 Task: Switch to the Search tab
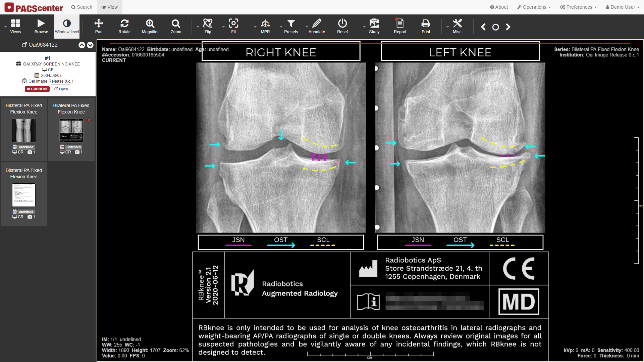[x=82, y=7]
